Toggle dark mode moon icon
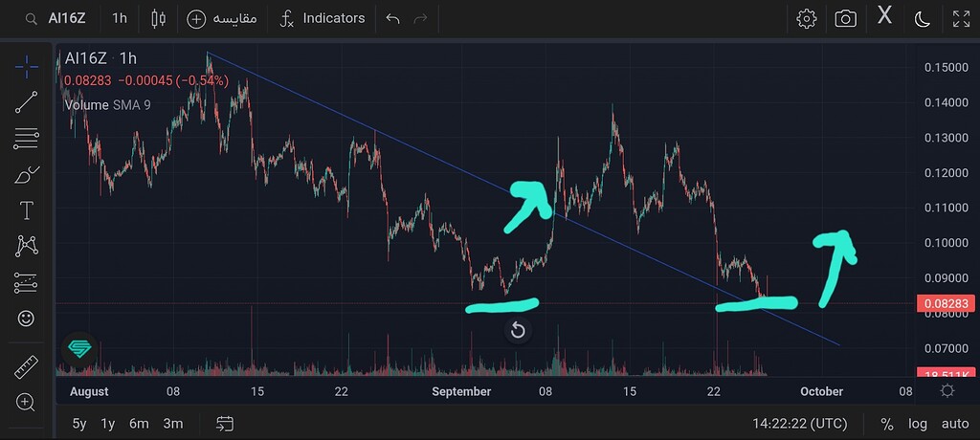Image resolution: width=980 pixels, height=440 pixels. (x=923, y=18)
